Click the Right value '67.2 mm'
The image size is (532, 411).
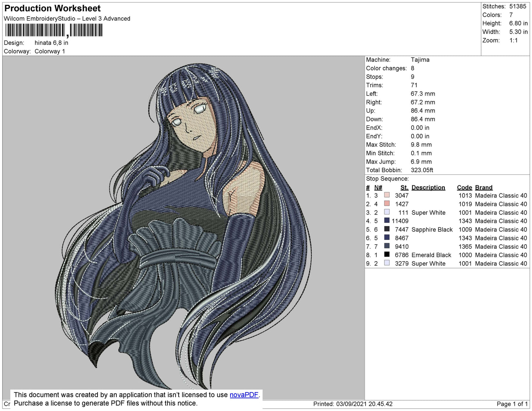coord(423,102)
